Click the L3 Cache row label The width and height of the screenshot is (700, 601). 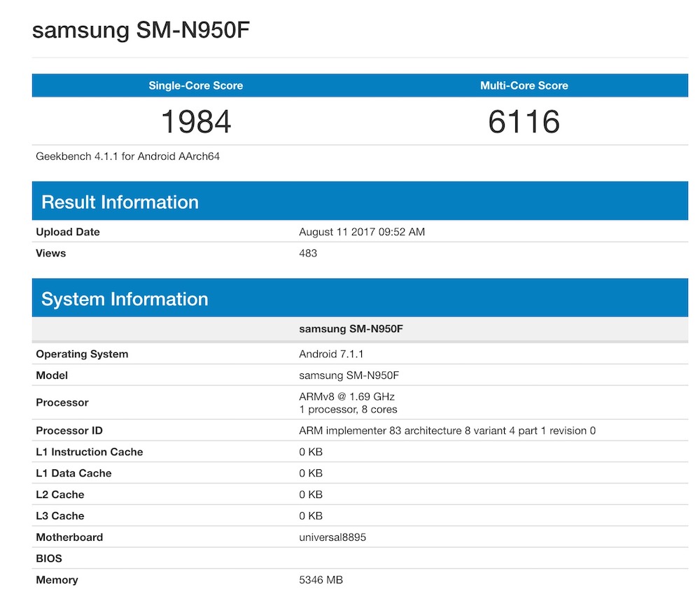60,516
